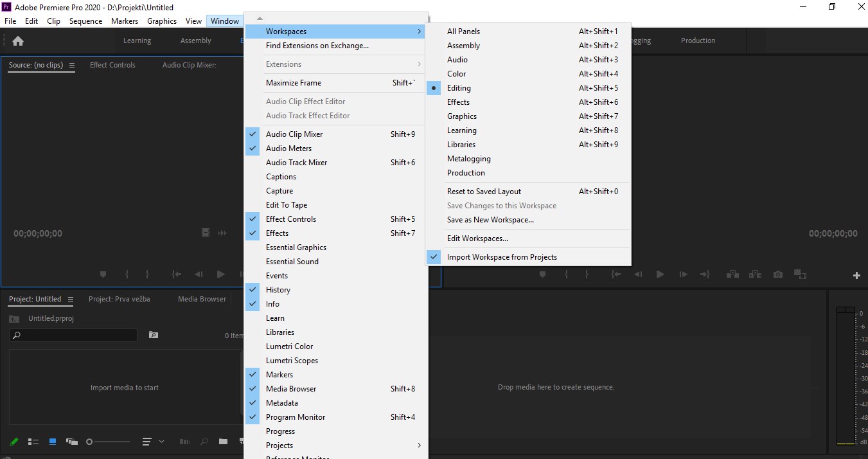Step back one frame in the Program monitor
This screenshot has height=459, width=868.
click(637, 274)
